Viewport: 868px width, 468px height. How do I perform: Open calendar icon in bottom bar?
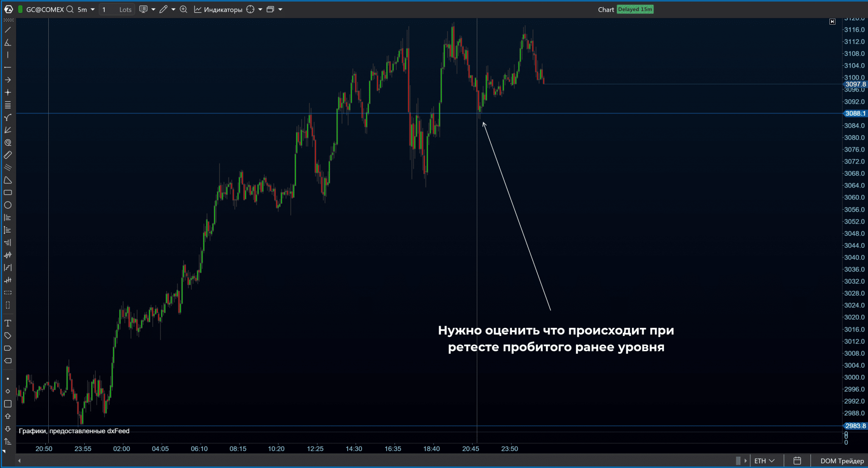[x=797, y=461]
